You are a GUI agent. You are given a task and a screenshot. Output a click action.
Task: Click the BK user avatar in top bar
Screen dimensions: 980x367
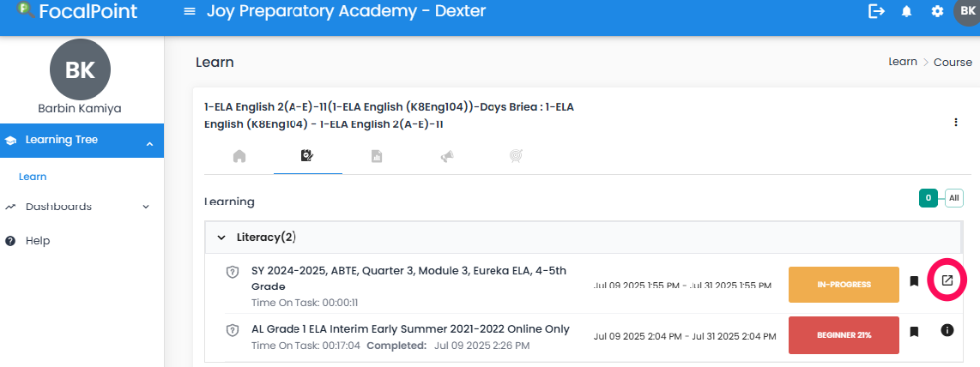pos(967,12)
